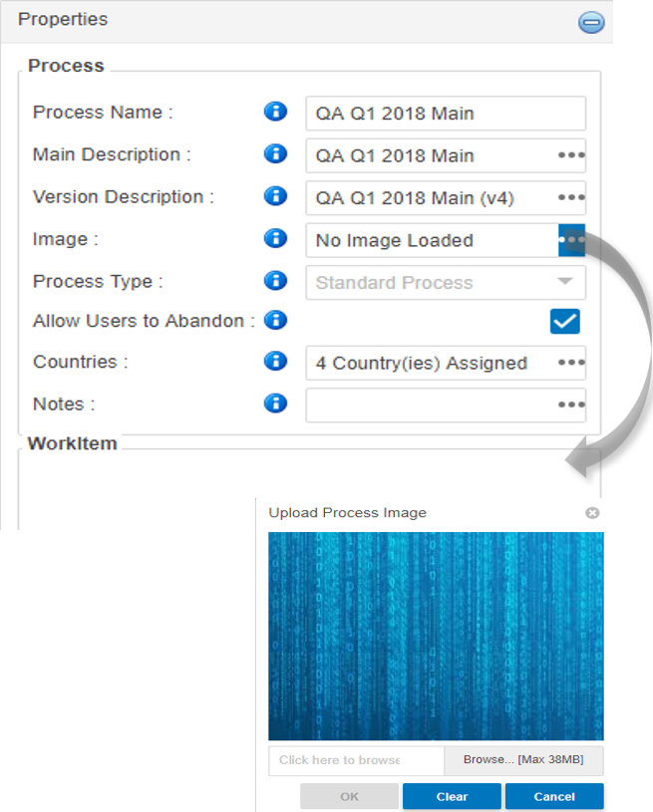Click the Process Name info icon
The image size is (653, 812).
[275, 112]
